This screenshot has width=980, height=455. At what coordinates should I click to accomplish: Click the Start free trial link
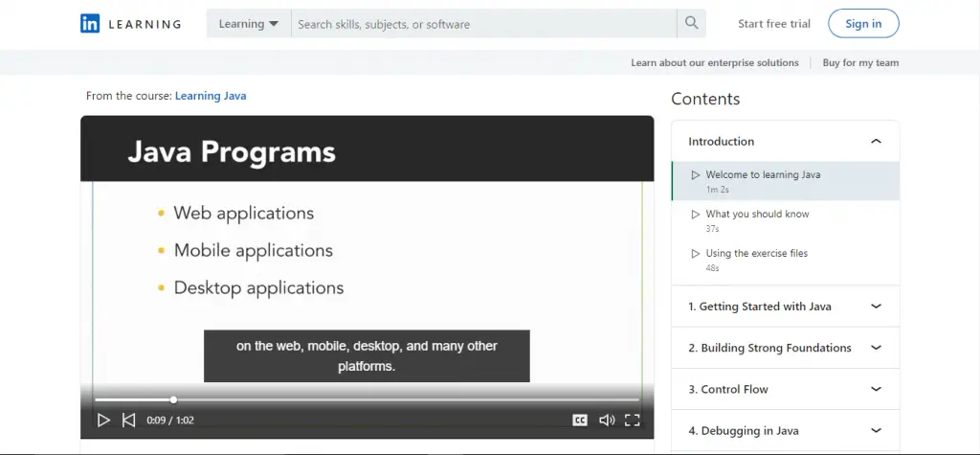[773, 24]
